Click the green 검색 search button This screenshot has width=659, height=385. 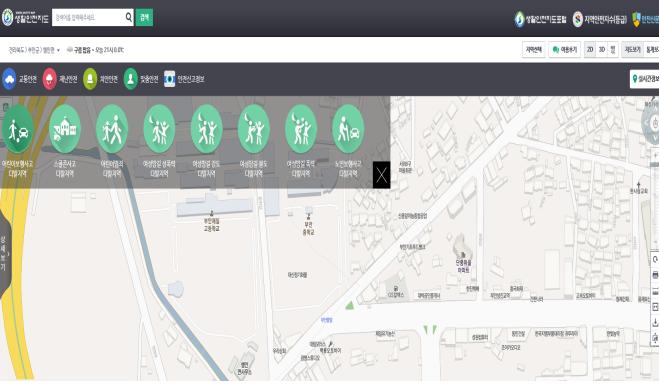(144, 17)
